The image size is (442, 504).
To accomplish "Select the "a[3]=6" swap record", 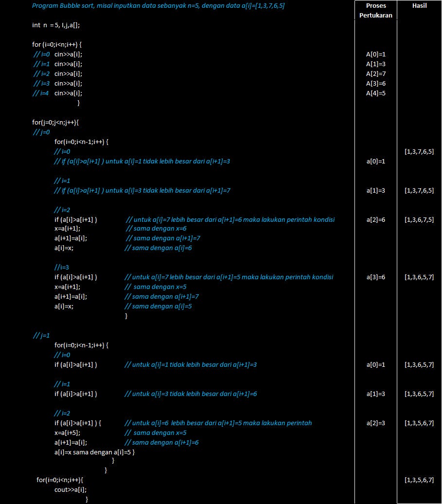I will (x=375, y=277).
